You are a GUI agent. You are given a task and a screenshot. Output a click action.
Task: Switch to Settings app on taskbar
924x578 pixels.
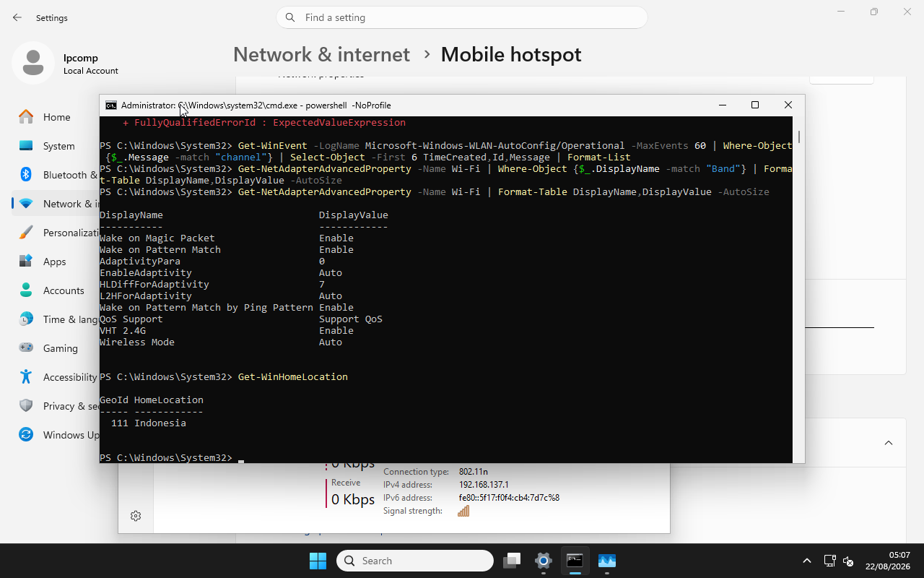click(x=544, y=561)
